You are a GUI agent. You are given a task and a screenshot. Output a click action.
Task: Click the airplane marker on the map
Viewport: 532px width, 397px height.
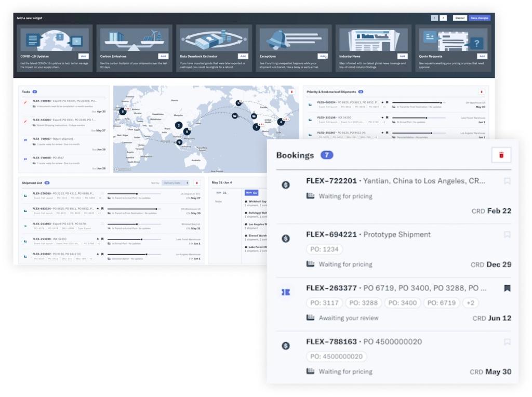pos(238,103)
